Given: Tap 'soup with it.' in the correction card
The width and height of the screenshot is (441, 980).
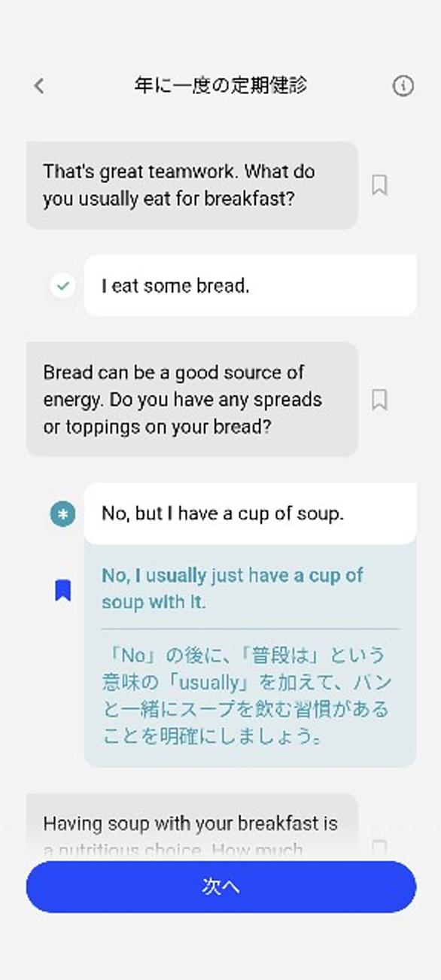Looking at the screenshot, I should pyautogui.click(x=154, y=603).
